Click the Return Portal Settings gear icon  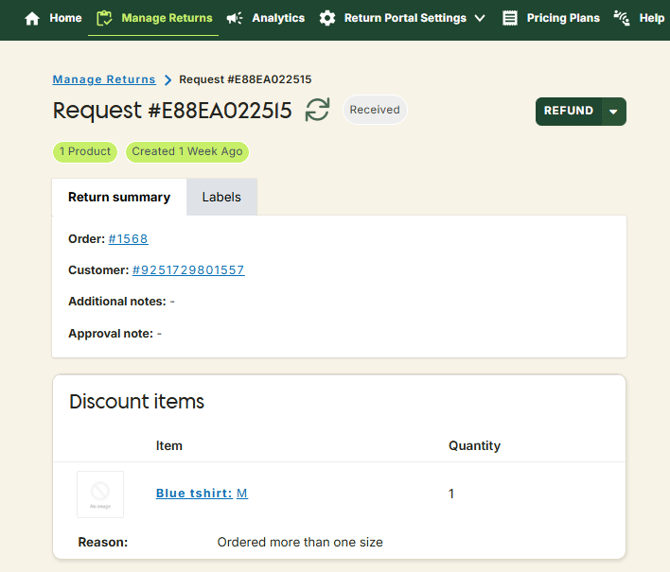327,18
